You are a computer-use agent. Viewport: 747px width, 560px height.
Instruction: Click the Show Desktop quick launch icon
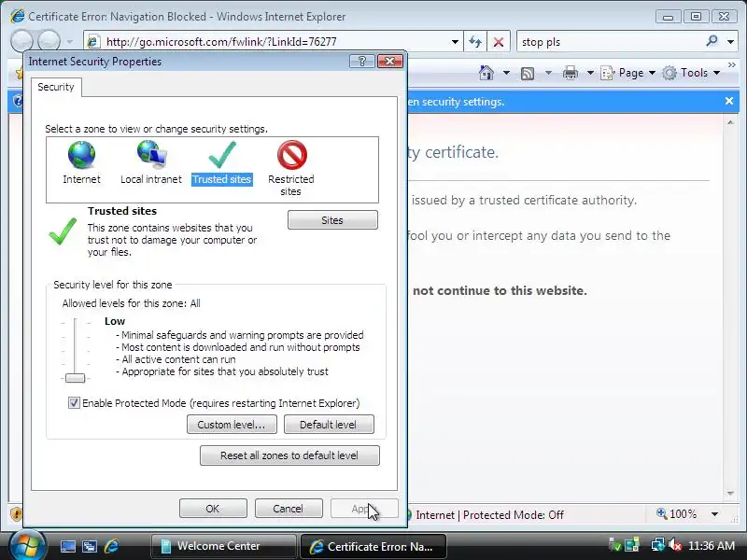tap(68, 546)
